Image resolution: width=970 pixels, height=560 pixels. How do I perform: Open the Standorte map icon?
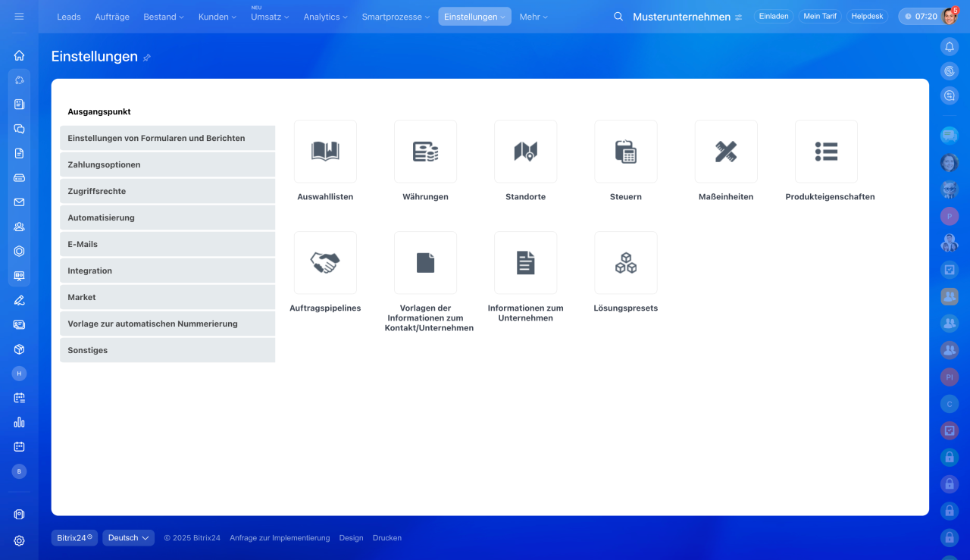[x=525, y=152]
